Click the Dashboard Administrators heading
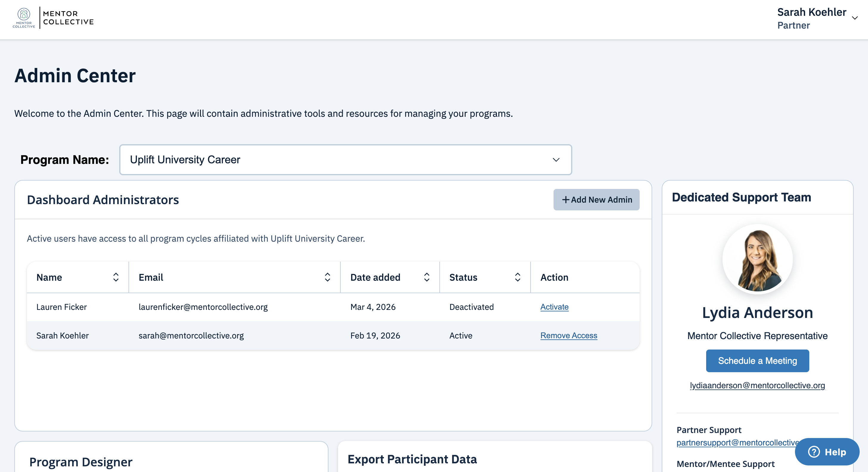 click(x=103, y=200)
